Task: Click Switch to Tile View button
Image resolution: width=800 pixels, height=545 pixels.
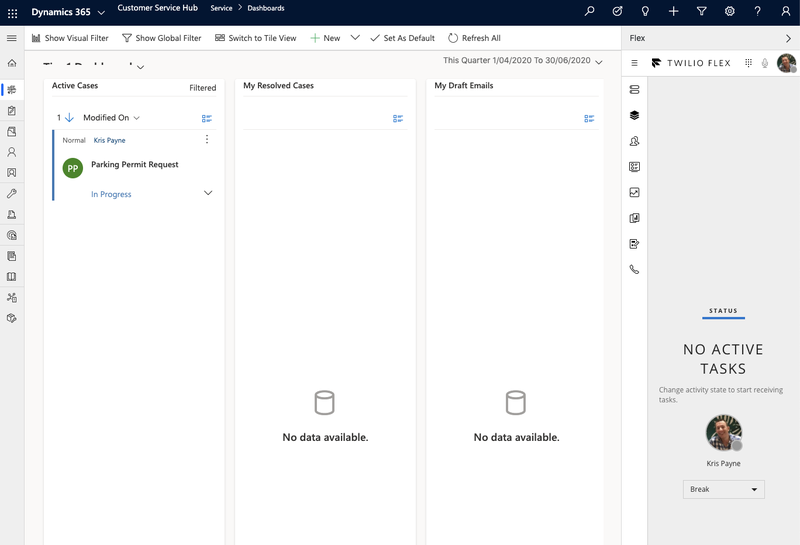Action: coord(256,38)
